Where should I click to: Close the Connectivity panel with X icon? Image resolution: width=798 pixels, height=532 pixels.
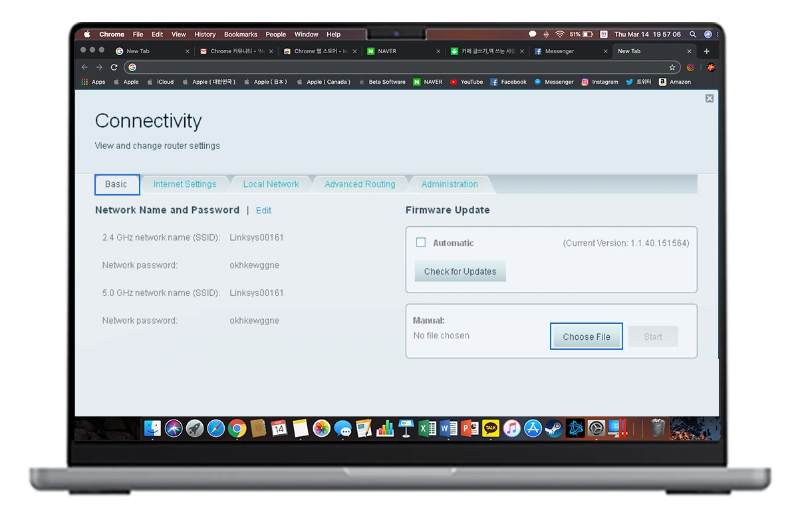tap(710, 98)
